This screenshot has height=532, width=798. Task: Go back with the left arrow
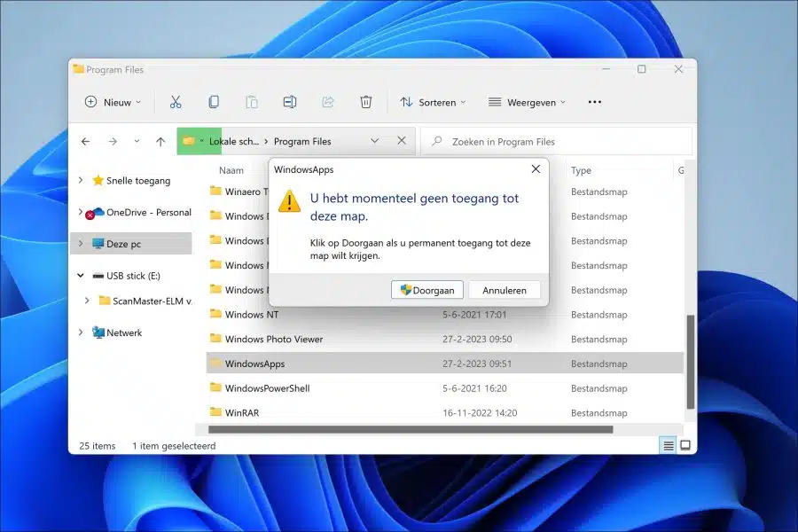[85, 142]
